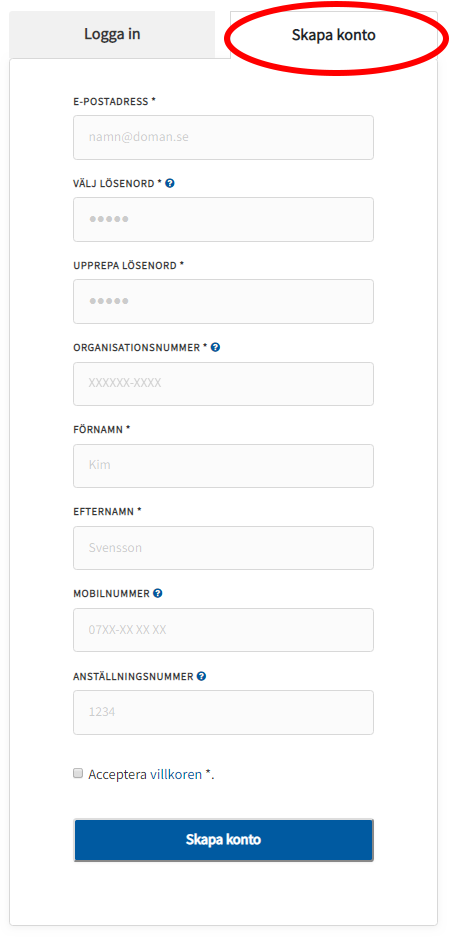
Task: Focus the Förnamn text field
Action: click(224, 465)
